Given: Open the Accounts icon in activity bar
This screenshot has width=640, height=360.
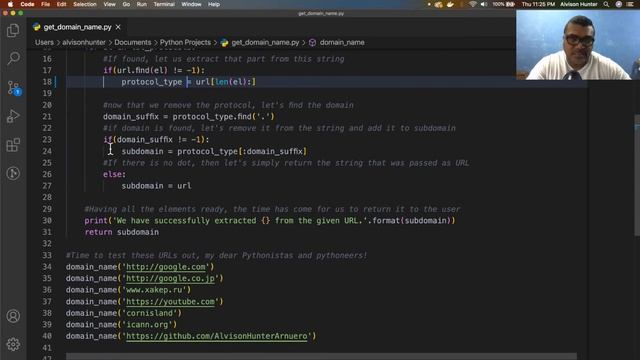Looking at the screenshot, I should point(13,316).
